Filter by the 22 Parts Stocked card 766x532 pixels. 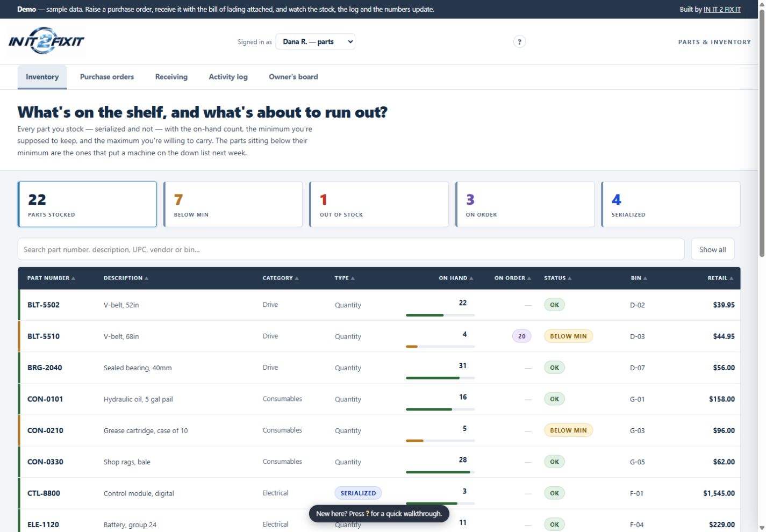click(87, 204)
